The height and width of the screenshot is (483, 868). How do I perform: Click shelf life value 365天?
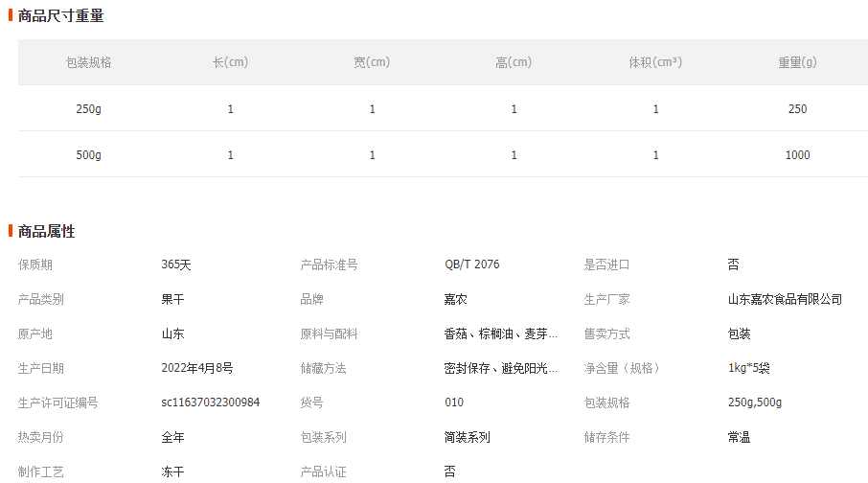pos(176,264)
